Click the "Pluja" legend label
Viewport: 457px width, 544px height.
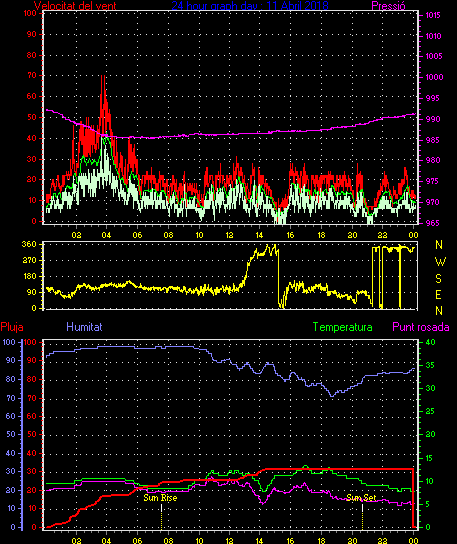click(x=12, y=327)
